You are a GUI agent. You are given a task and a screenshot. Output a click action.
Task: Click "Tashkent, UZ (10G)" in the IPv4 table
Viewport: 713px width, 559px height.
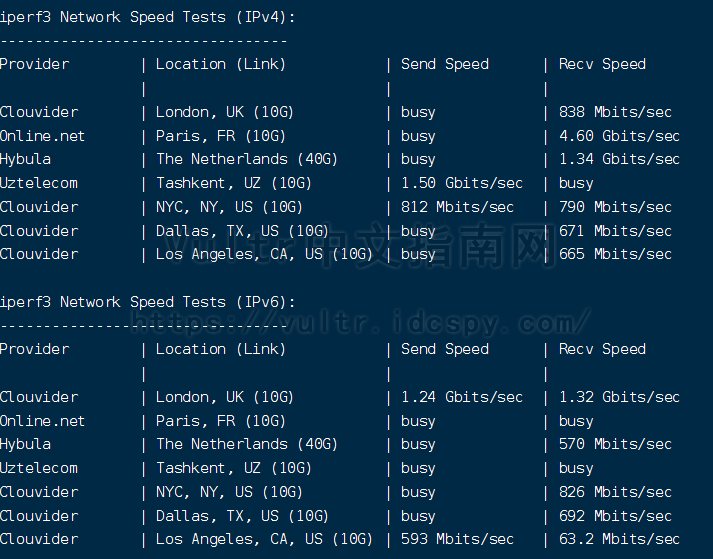pos(234,183)
